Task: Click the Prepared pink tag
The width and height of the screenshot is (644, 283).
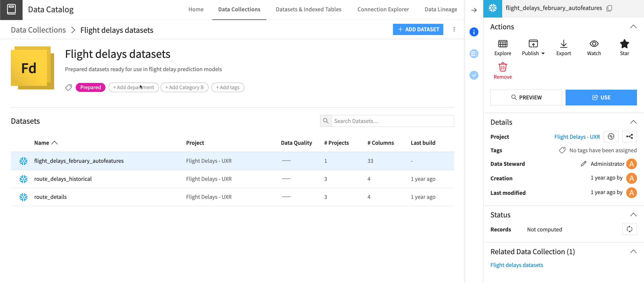Action: point(90,87)
